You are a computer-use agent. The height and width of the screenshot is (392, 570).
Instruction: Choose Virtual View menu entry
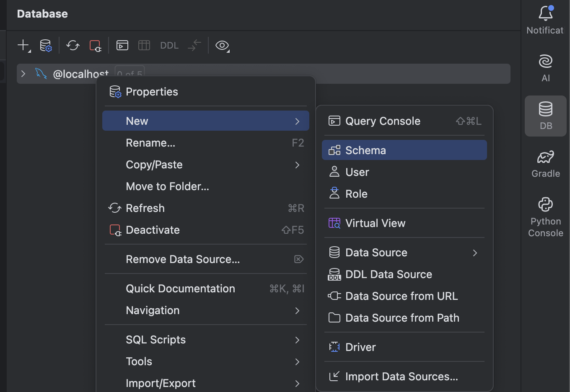(375, 223)
